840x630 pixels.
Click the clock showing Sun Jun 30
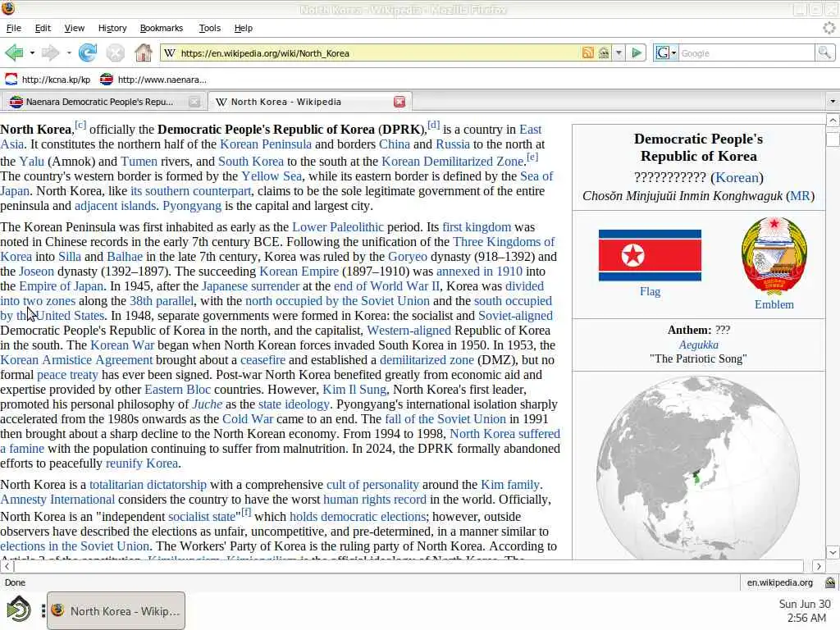[804, 610]
